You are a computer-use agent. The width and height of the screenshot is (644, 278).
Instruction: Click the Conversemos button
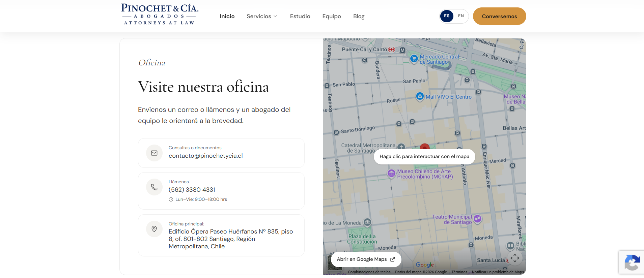click(499, 16)
